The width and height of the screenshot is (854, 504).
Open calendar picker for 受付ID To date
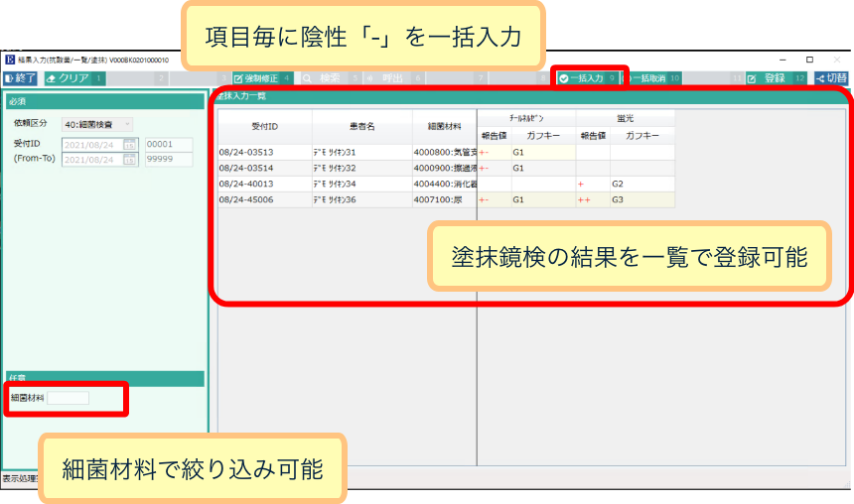coord(130,160)
